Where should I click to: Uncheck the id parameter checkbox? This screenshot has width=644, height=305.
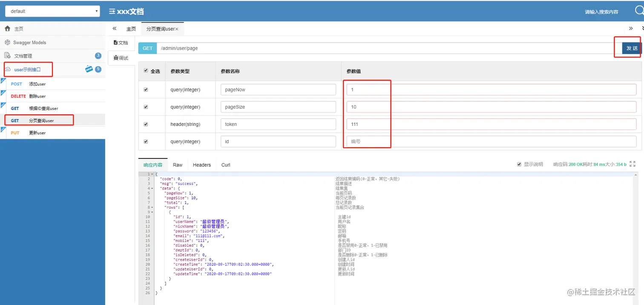[x=146, y=141]
